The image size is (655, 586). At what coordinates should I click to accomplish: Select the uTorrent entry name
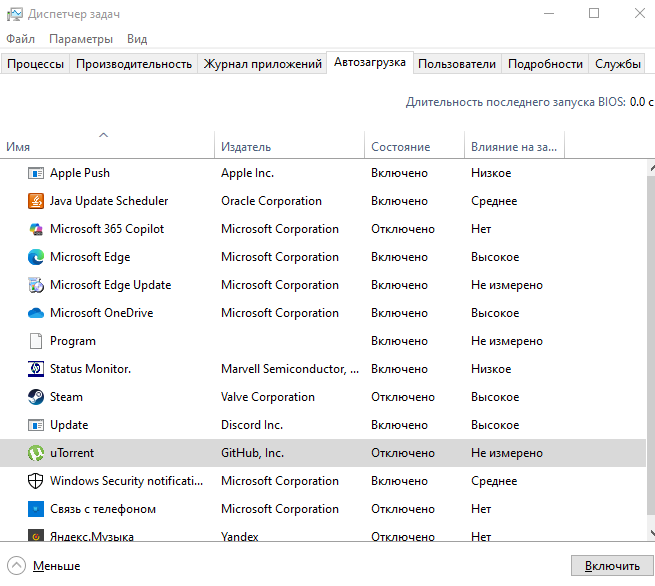72,453
